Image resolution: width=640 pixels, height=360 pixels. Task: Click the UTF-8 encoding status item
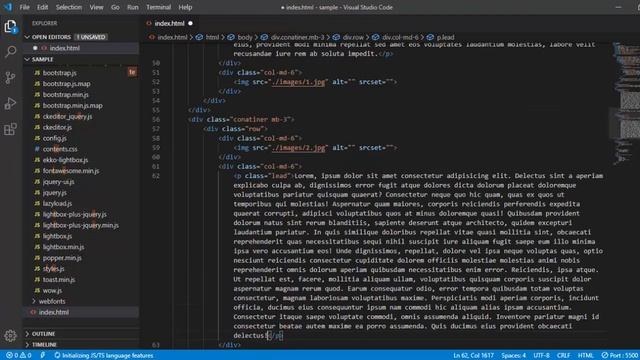541,356
